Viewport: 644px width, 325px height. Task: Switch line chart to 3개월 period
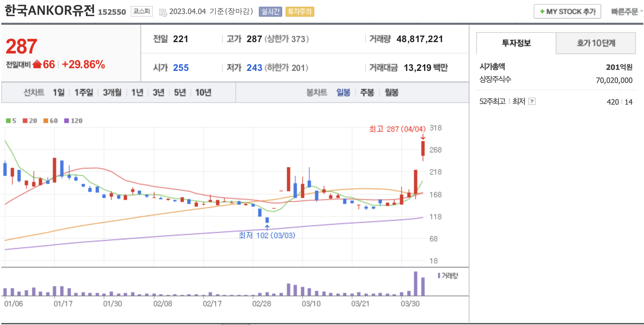click(x=112, y=93)
